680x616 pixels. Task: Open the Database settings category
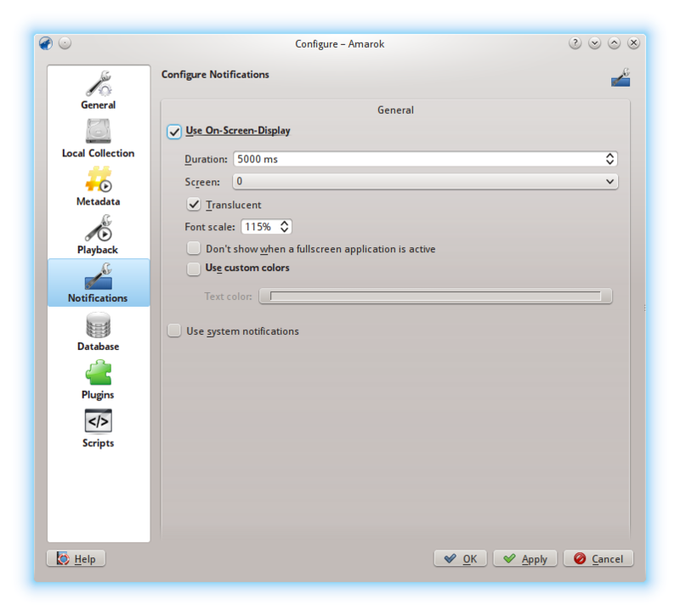99,331
